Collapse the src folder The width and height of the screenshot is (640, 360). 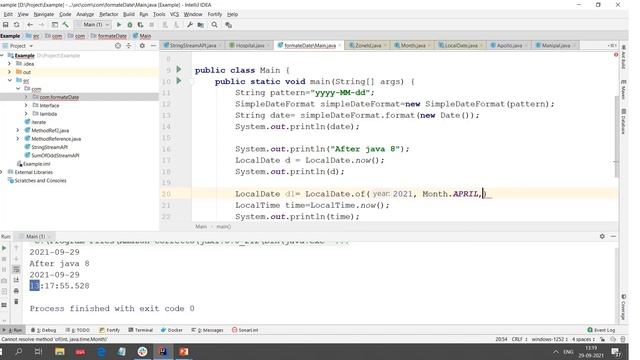coord(10,80)
